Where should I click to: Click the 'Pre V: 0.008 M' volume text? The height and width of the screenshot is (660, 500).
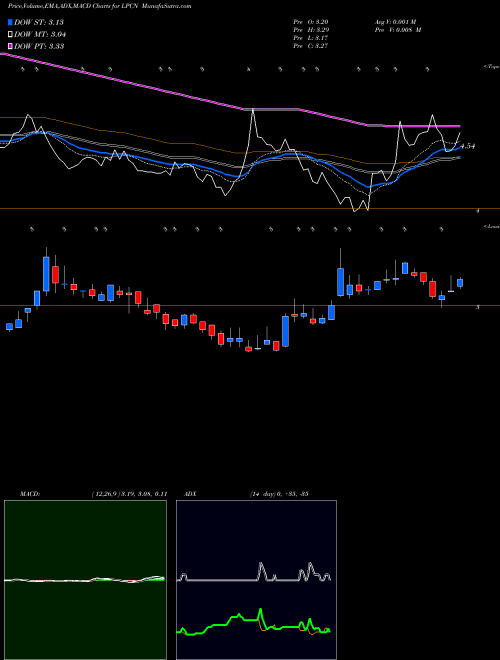point(398,30)
